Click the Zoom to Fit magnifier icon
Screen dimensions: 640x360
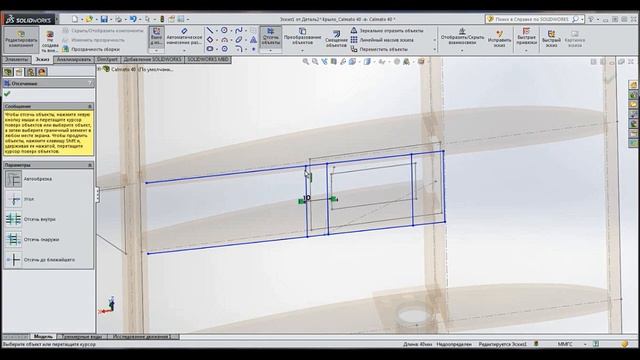[x=305, y=62]
